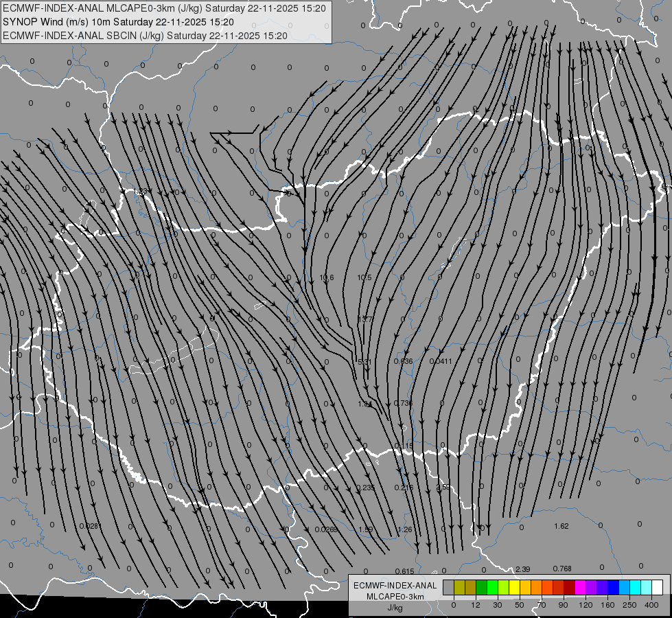Click the pure yellow legend swatch

coord(515,587)
